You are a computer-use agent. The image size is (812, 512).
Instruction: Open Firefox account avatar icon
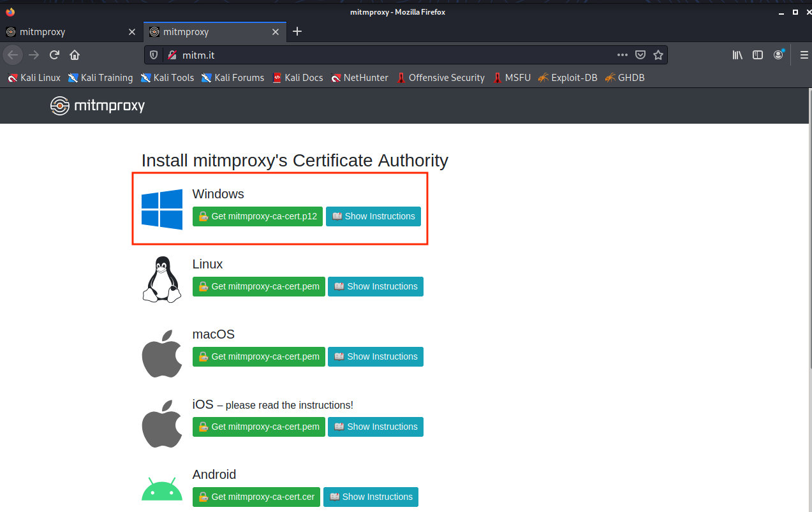[x=778, y=55]
